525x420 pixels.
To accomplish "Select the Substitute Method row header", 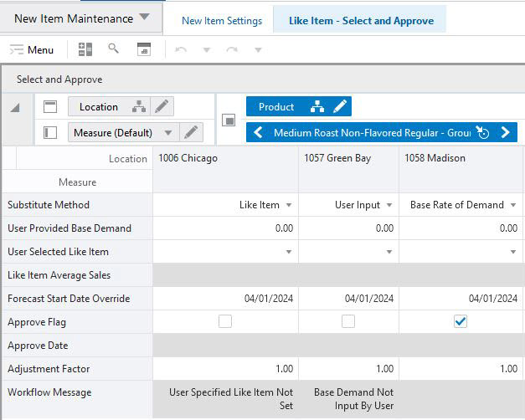I will point(77,205).
